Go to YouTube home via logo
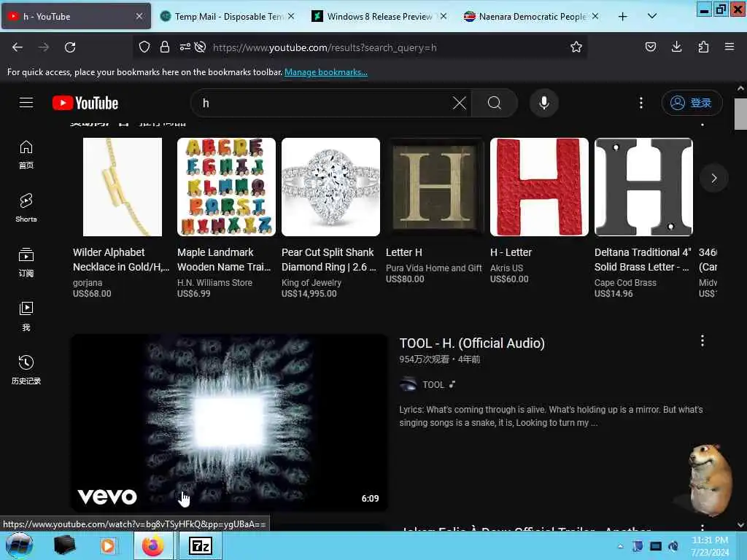 coord(85,103)
